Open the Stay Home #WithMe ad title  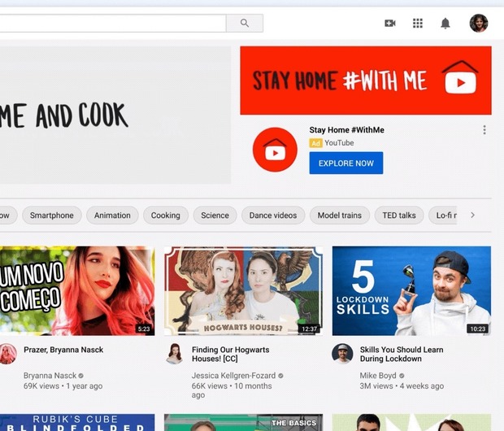pyautogui.click(x=346, y=130)
